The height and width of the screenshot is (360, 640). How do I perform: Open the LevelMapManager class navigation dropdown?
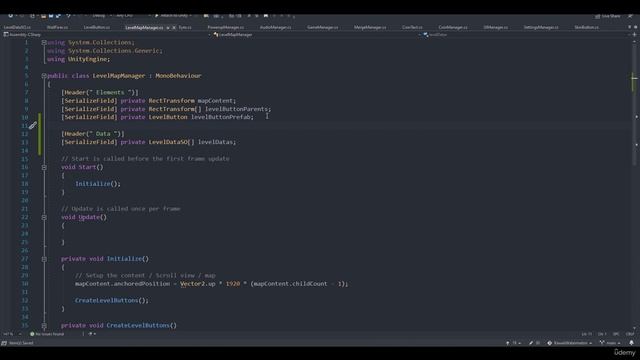pyautogui.click(x=316, y=35)
